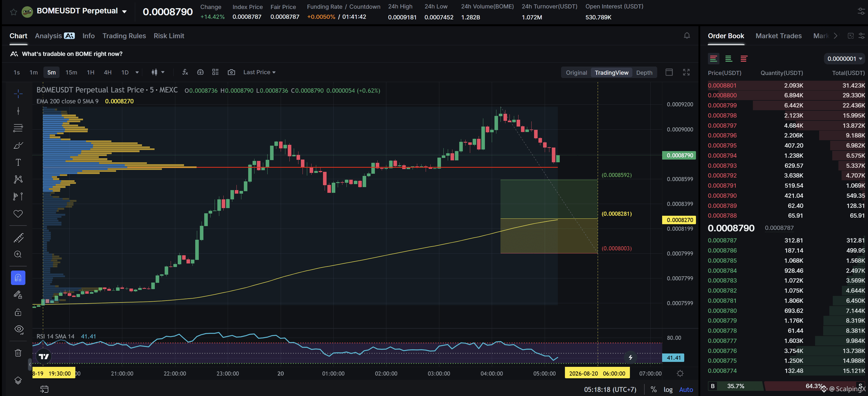Select the 1s timeframe
Viewport: 868px width, 396px height.
click(16, 72)
